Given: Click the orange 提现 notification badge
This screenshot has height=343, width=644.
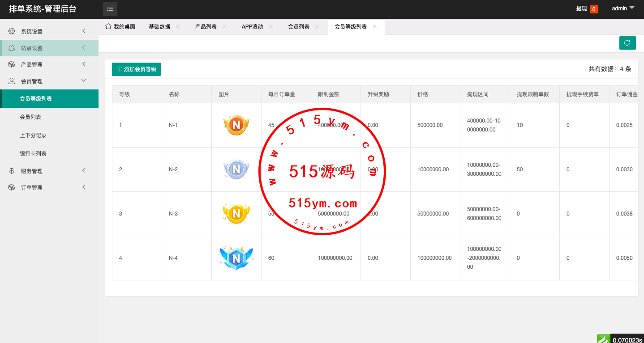Looking at the screenshot, I should tap(594, 9).
